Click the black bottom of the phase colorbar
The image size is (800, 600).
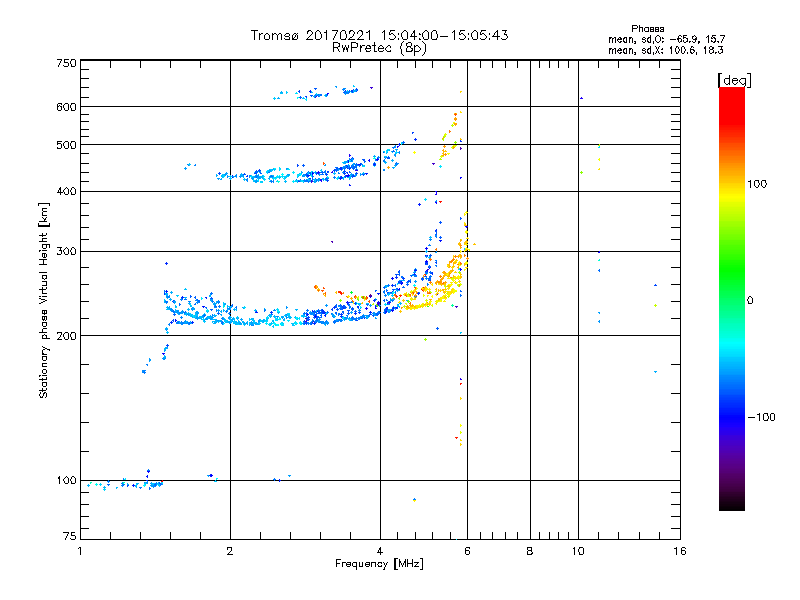click(732, 503)
